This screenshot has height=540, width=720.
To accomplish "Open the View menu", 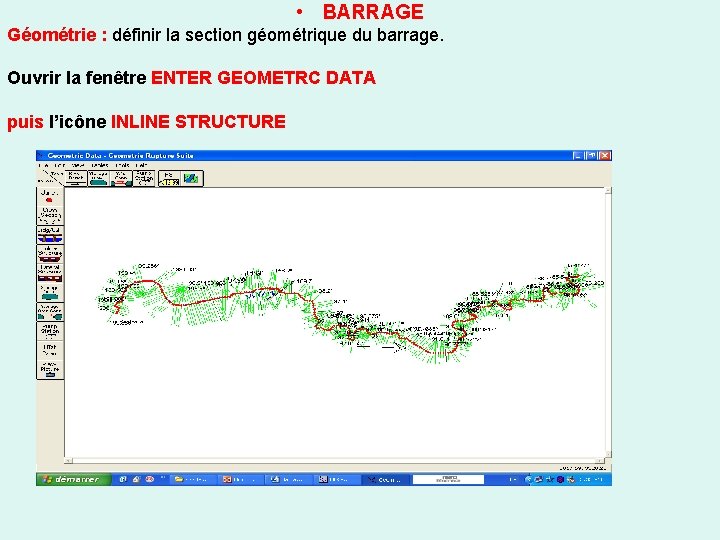I will [78, 165].
